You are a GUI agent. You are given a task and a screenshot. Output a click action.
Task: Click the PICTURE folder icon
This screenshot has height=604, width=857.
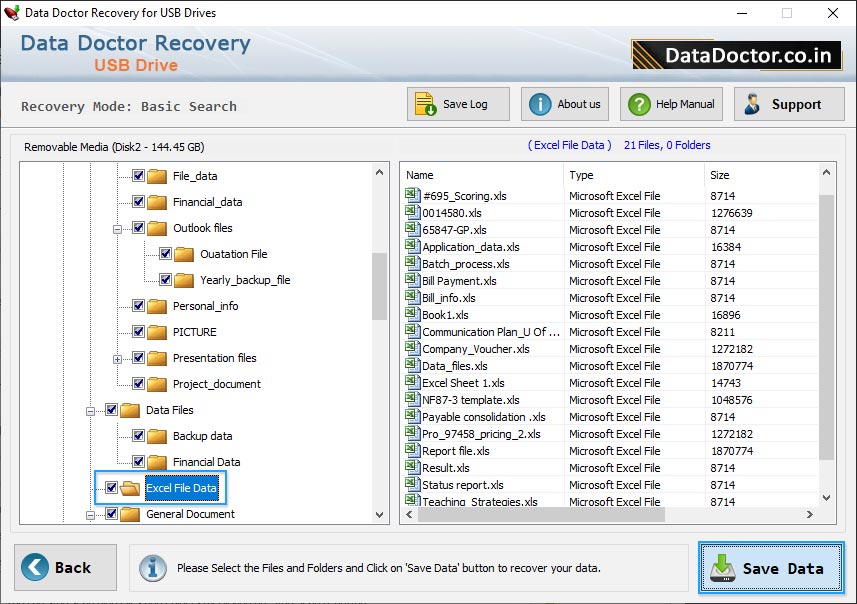click(x=157, y=332)
